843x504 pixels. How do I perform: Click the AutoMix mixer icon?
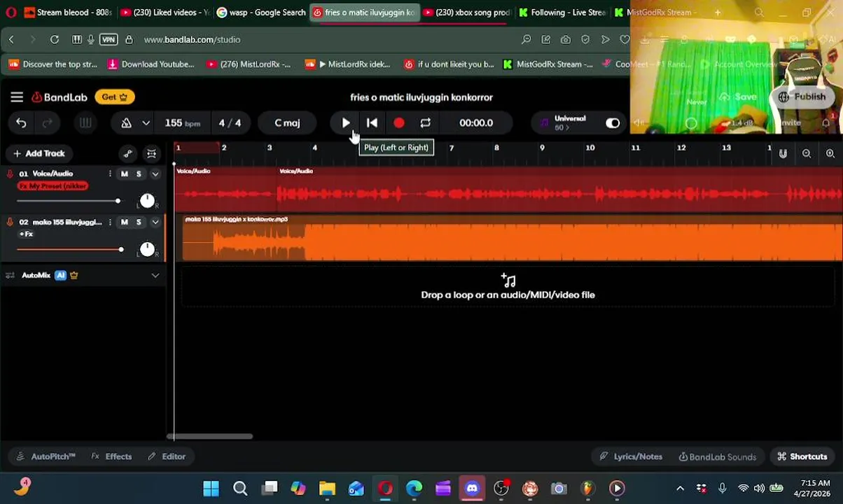(10, 276)
